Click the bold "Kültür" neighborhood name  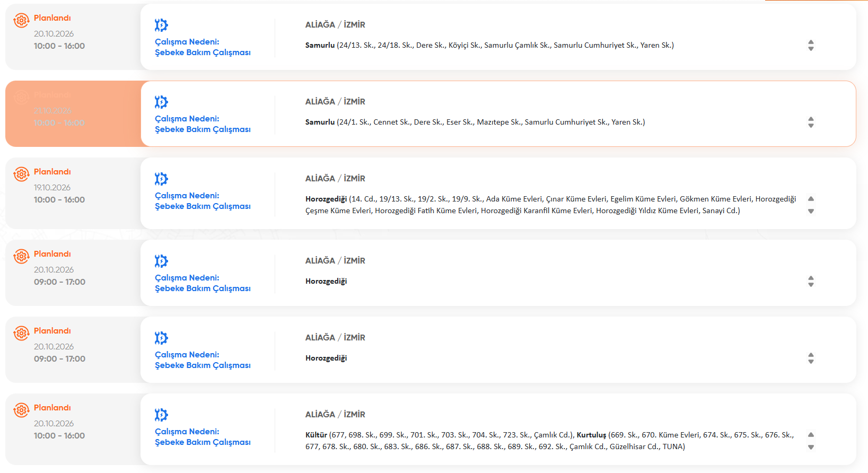click(x=316, y=435)
